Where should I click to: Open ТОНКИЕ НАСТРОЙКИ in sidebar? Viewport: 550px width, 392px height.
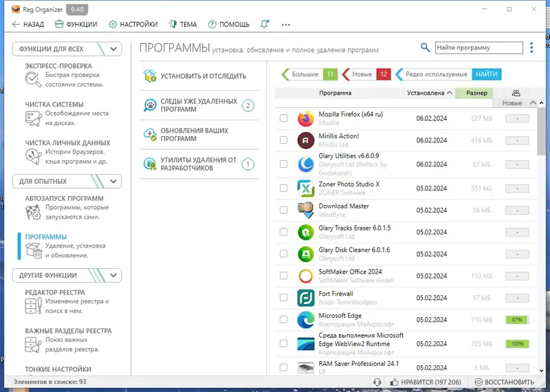[58, 369]
